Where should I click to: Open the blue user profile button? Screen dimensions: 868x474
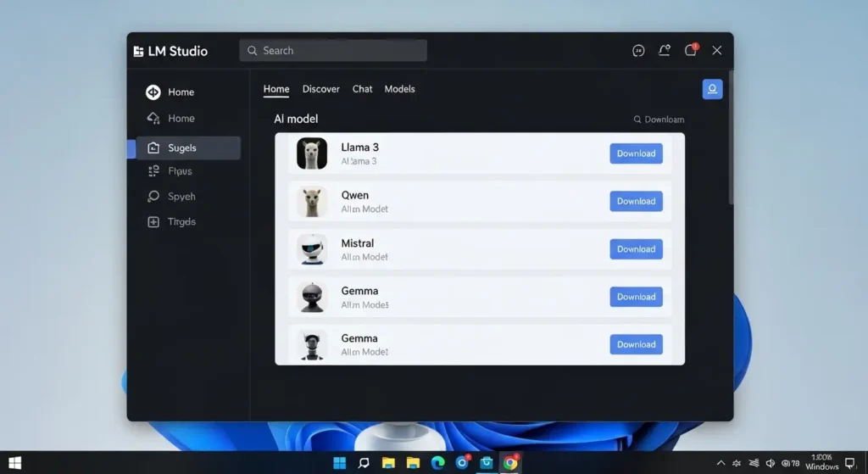coord(712,89)
